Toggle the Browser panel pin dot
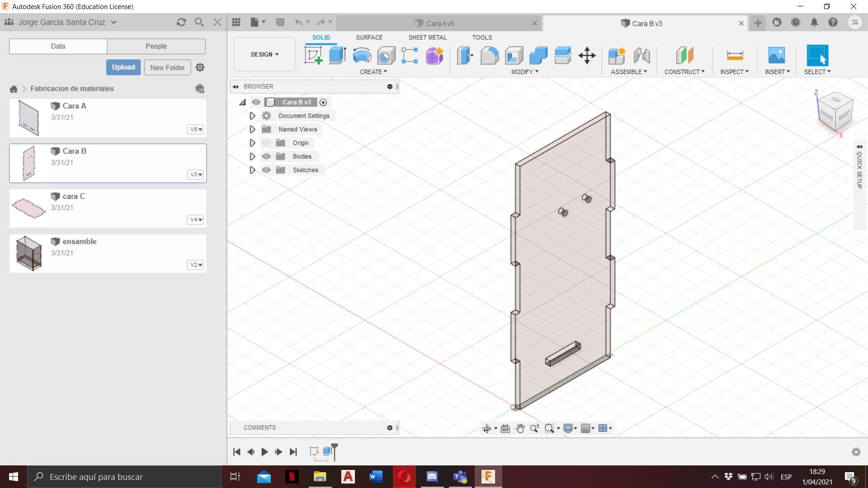Image resolution: width=868 pixels, height=488 pixels. [x=390, y=86]
